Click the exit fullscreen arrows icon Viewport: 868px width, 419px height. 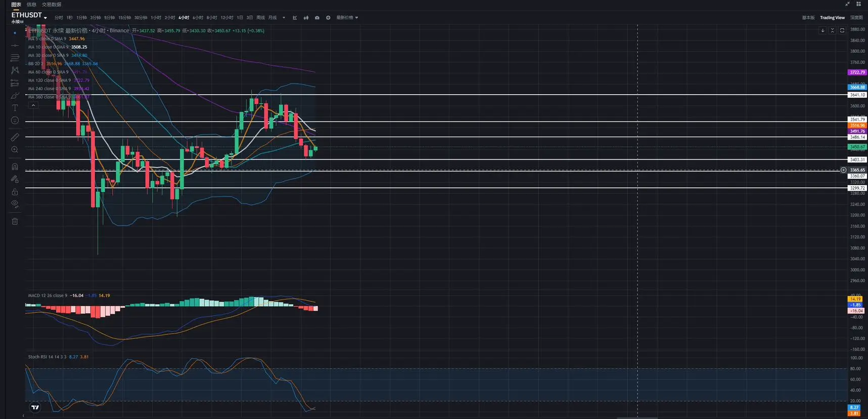(847, 4)
